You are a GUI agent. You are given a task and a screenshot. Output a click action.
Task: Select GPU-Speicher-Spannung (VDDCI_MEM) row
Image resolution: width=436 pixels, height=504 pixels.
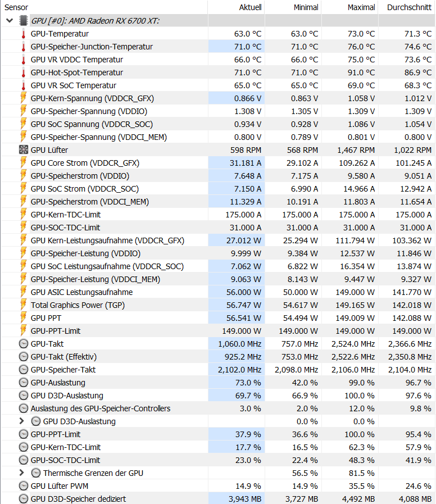tap(217, 137)
